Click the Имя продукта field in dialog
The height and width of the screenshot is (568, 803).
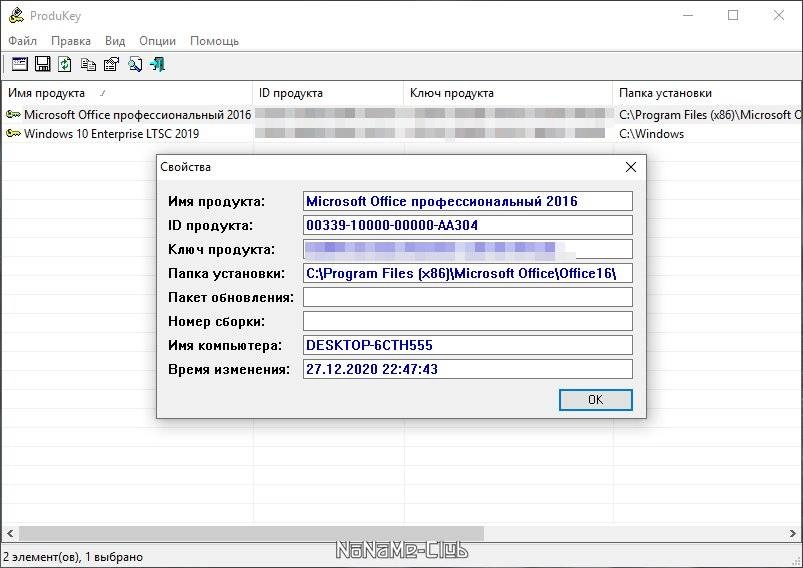click(468, 201)
